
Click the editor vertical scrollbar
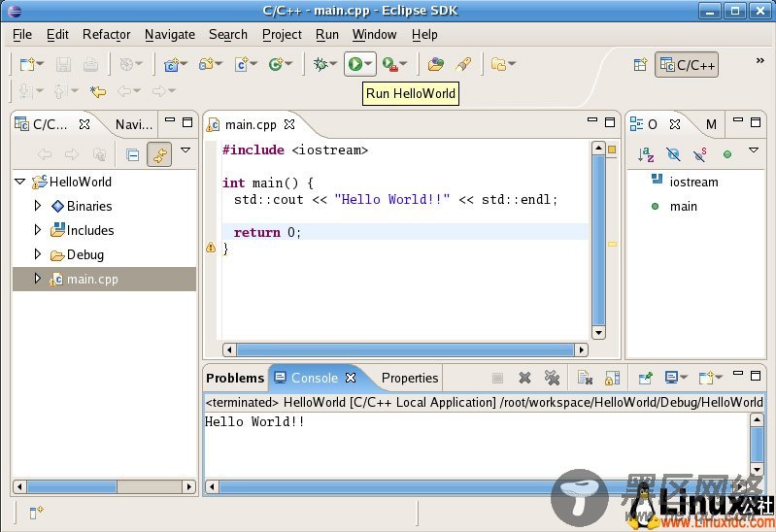pos(598,240)
